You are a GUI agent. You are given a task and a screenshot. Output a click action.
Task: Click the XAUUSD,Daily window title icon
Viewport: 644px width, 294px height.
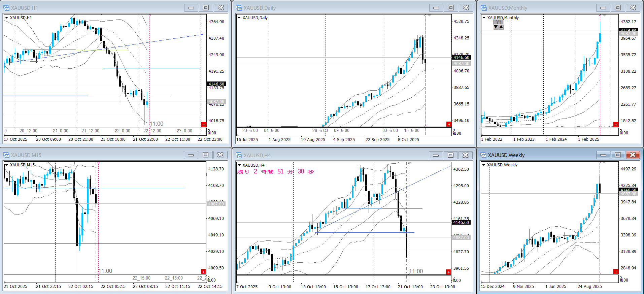[239, 8]
